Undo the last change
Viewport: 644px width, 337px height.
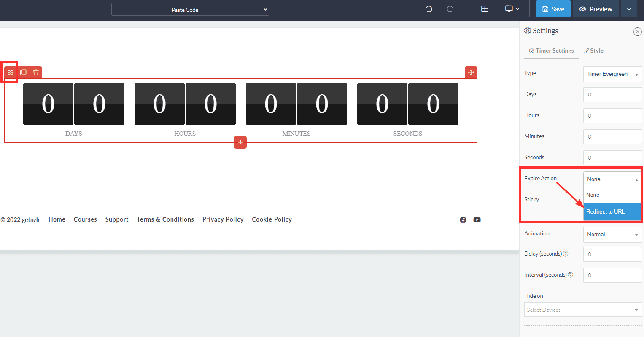428,8
